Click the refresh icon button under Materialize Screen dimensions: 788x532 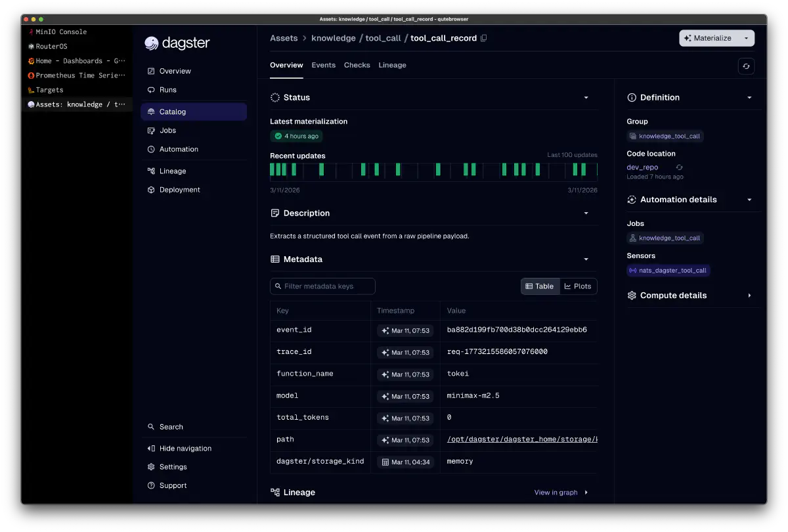point(746,66)
